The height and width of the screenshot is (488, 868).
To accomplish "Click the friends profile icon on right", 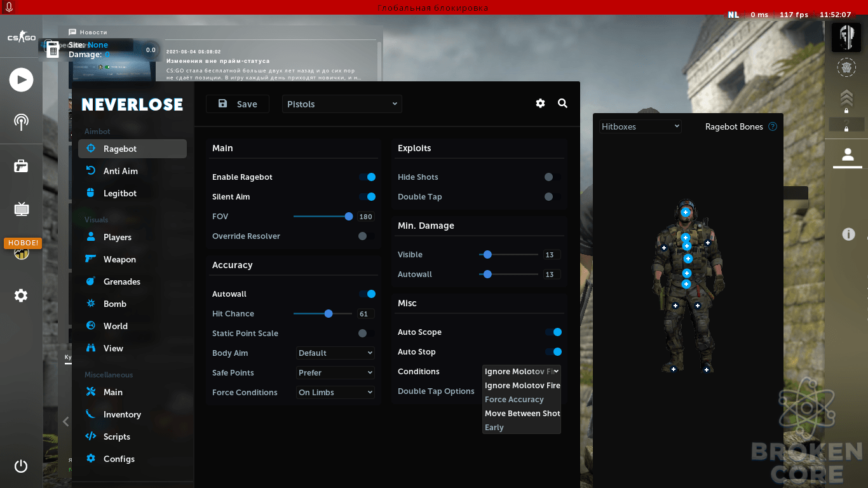I will (847, 154).
